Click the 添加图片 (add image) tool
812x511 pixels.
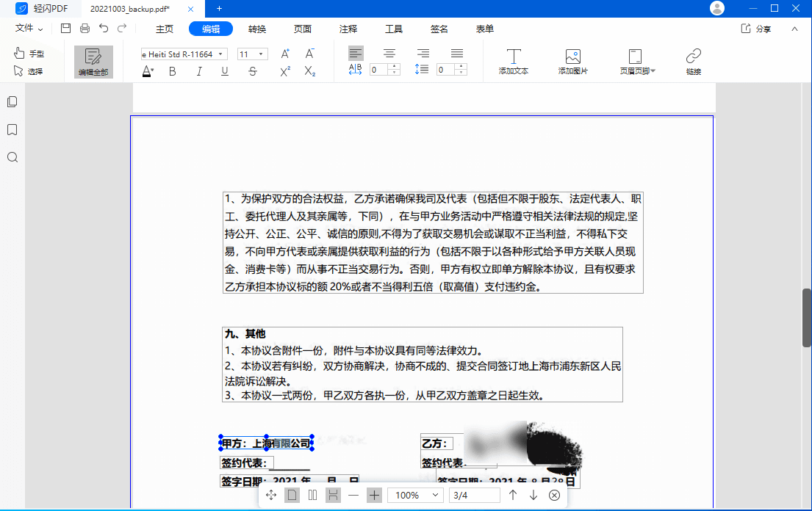572,62
